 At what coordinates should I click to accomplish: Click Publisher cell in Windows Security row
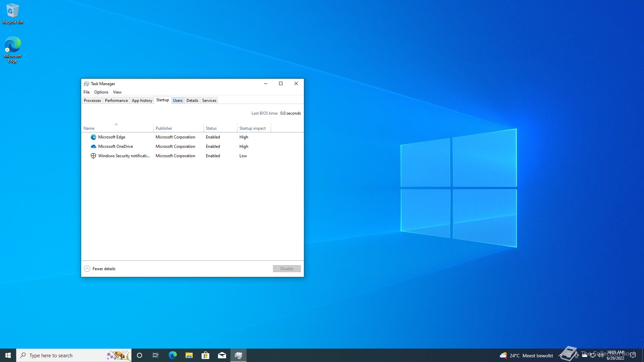pyautogui.click(x=175, y=156)
